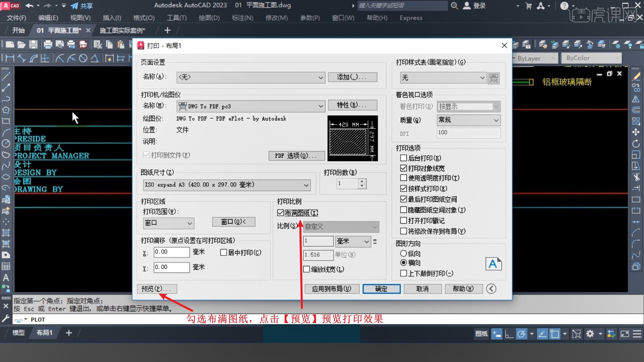
Task: Click the PDF Options button
Action: click(x=296, y=156)
